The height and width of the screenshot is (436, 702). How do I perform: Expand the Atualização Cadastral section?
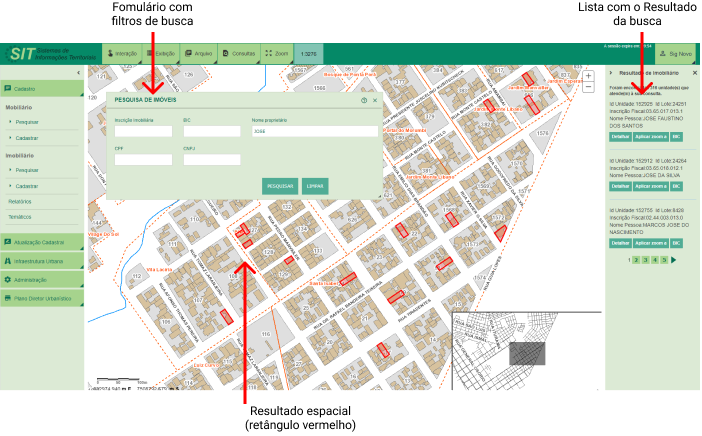40,242
